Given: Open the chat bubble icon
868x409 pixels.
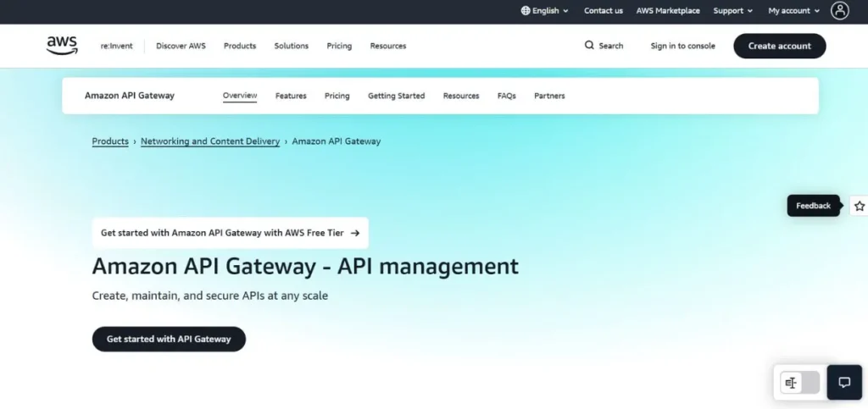Looking at the screenshot, I should point(843,383).
